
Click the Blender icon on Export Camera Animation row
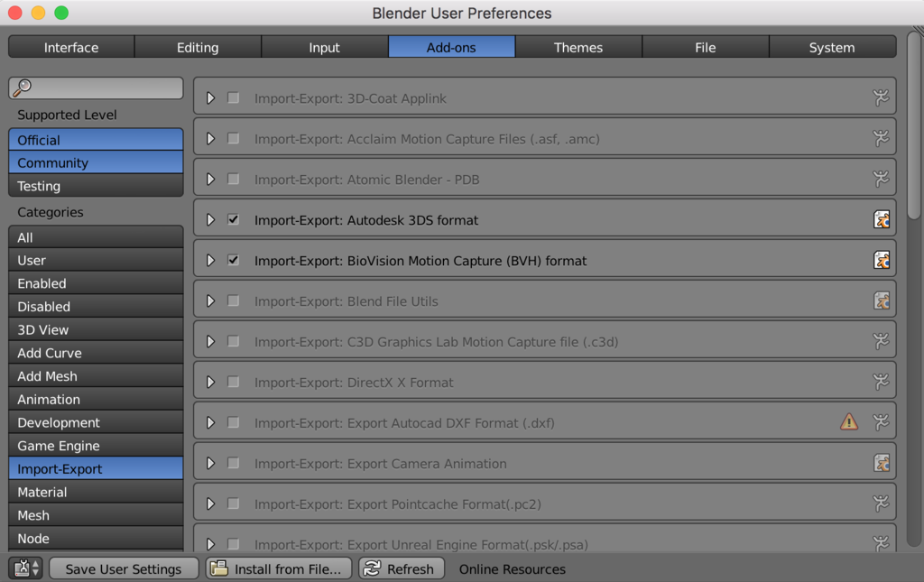click(x=882, y=463)
